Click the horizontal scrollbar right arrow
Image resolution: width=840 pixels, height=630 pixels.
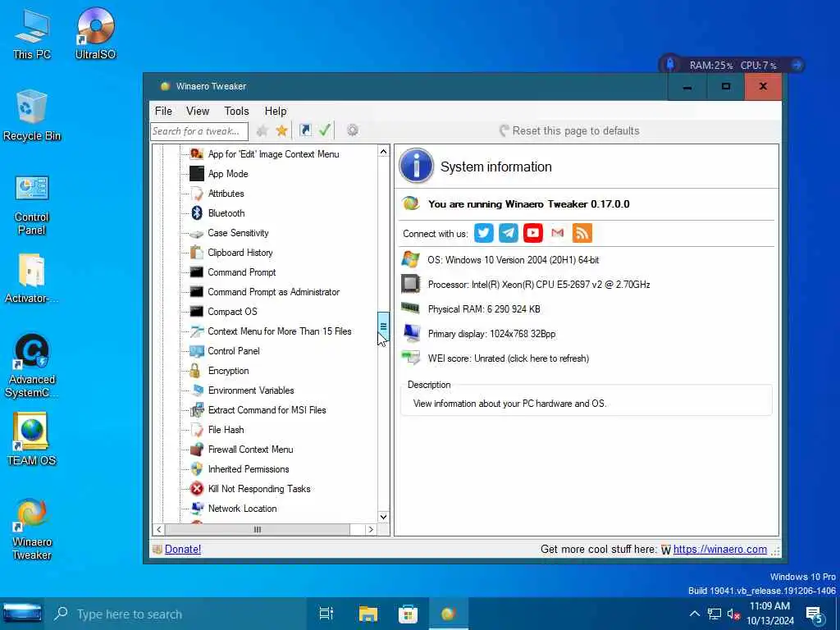click(x=371, y=529)
